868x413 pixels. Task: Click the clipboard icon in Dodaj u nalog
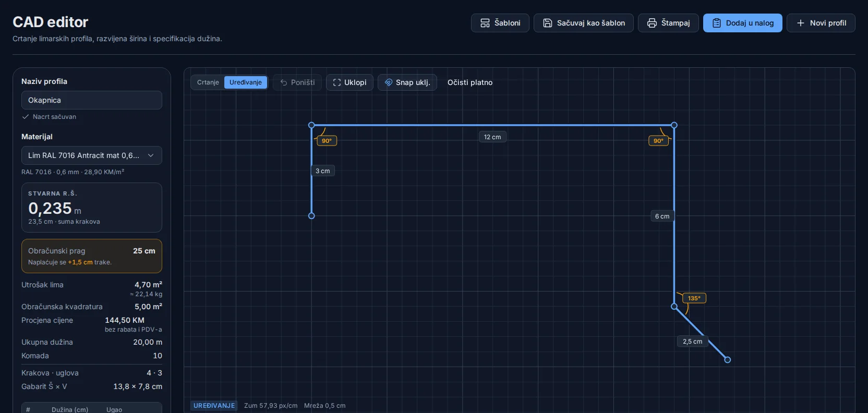pyautogui.click(x=717, y=23)
